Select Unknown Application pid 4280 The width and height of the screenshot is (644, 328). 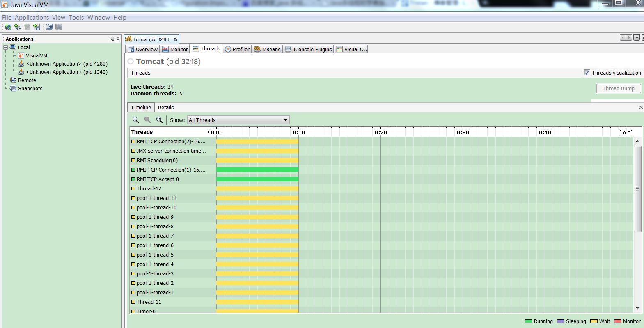tap(66, 64)
